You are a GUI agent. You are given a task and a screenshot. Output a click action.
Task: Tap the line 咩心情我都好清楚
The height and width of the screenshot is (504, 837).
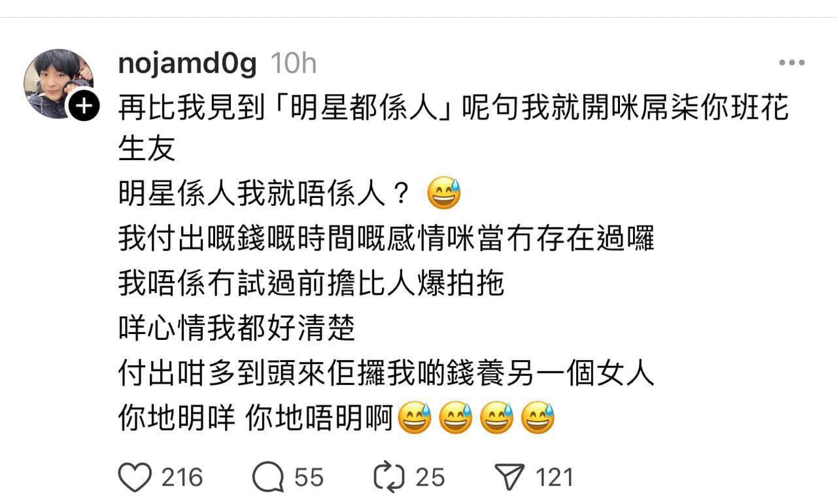click(x=237, y=329)
